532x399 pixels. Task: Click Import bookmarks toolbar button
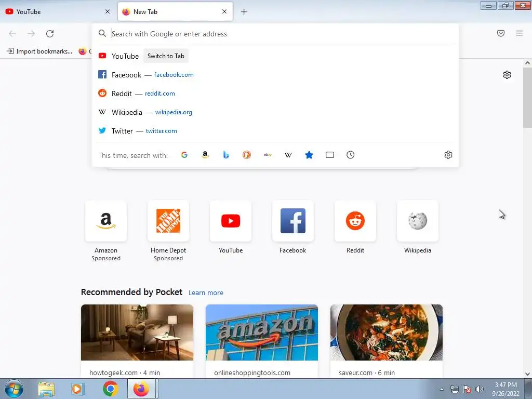[x=39, y=51]
